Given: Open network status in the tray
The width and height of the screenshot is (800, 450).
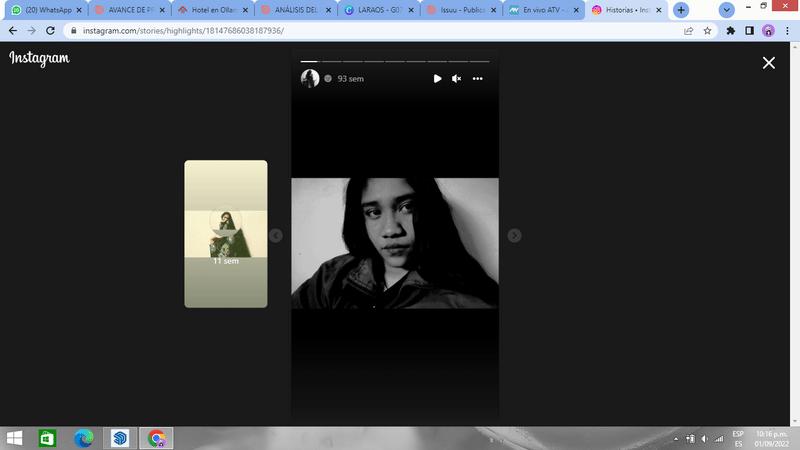Looking at the screenshot, I should point(719,439).
